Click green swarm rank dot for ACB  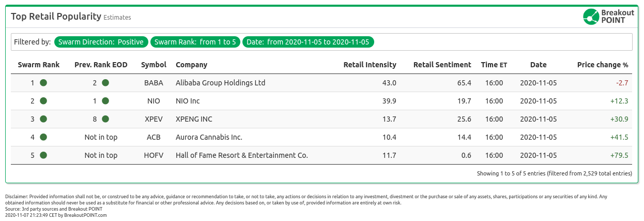tap(44, 137)
